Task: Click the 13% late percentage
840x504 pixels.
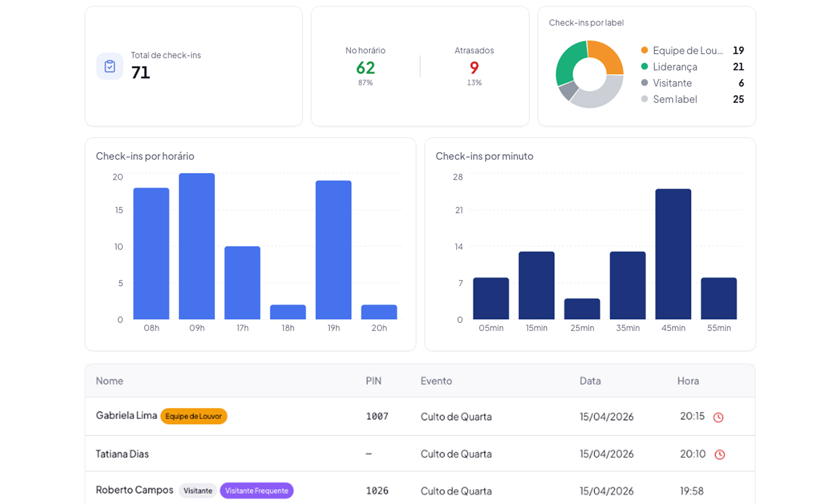Action: click(474, 83)
